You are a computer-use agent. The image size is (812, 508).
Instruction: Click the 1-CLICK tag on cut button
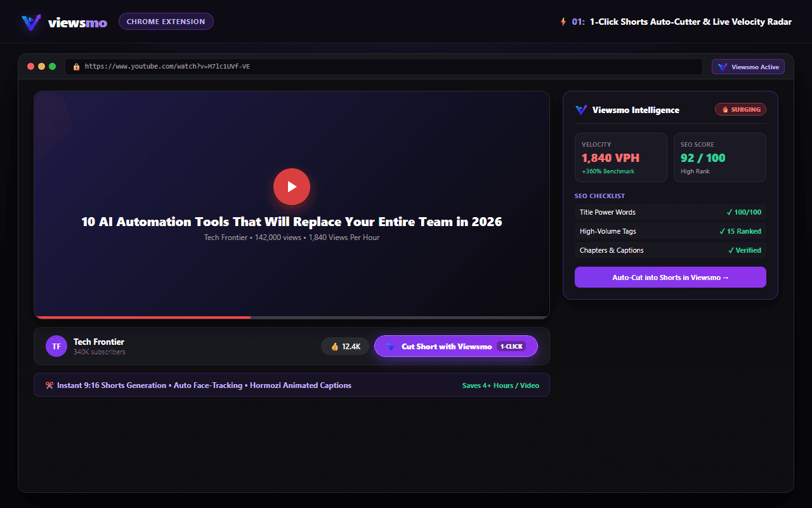[x=511, y=346]
